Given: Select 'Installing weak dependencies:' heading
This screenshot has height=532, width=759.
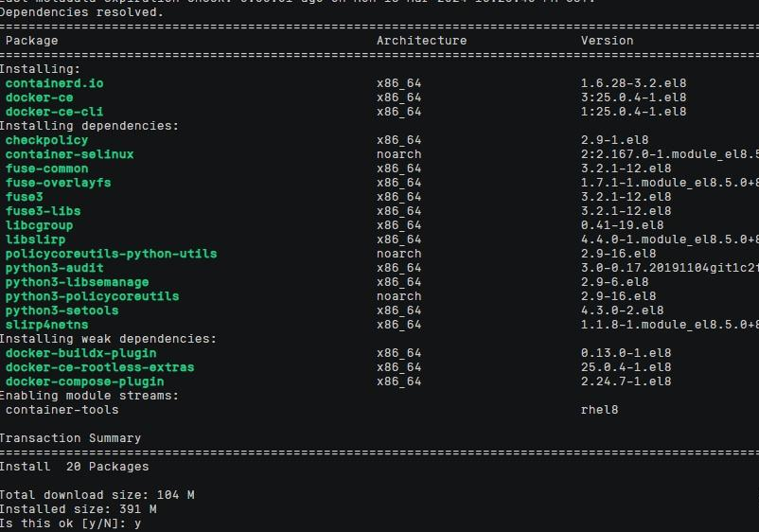Looking at the screenshot, I should point(108,339).
